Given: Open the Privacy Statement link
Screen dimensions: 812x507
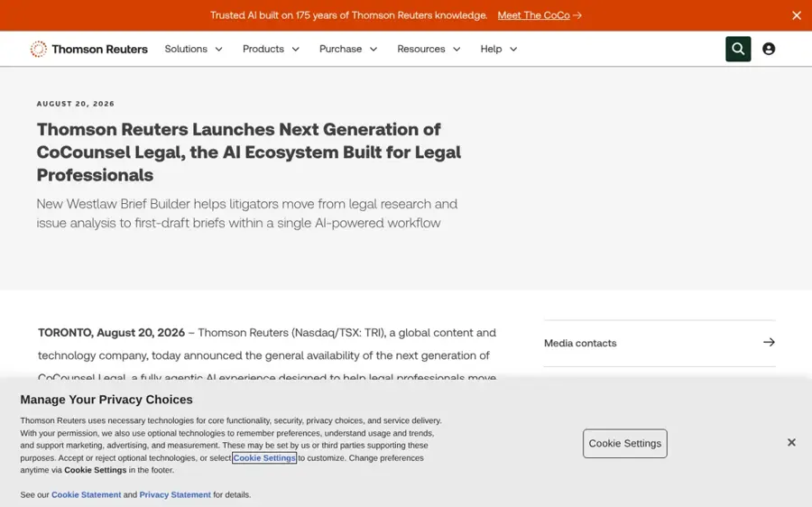Looking at the screenshot, I should 175,494.
